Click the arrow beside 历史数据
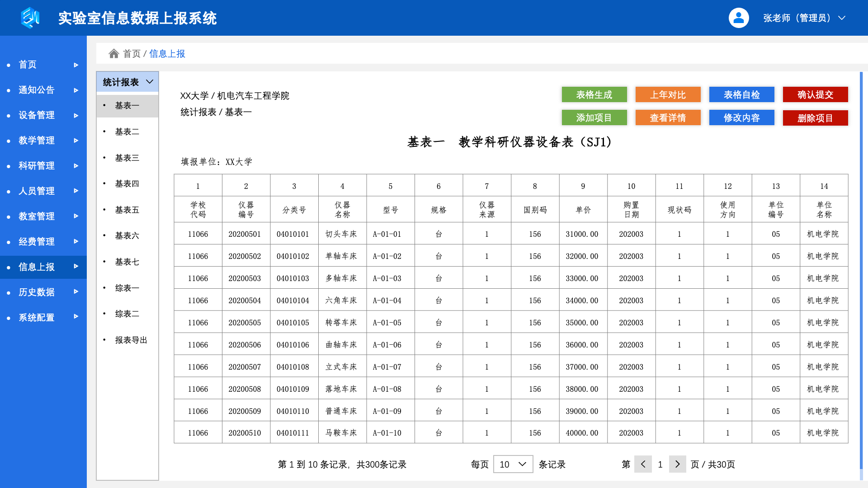 click(76, 292)
